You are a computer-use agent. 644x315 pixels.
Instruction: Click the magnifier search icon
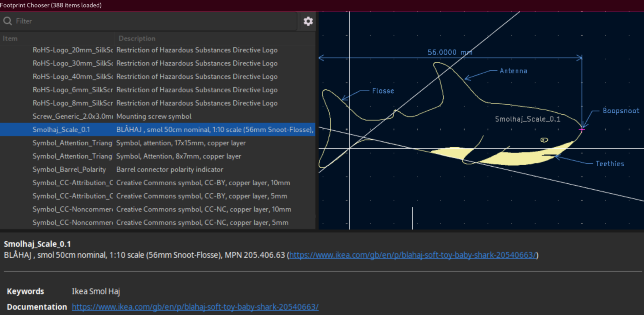[7, 21]
